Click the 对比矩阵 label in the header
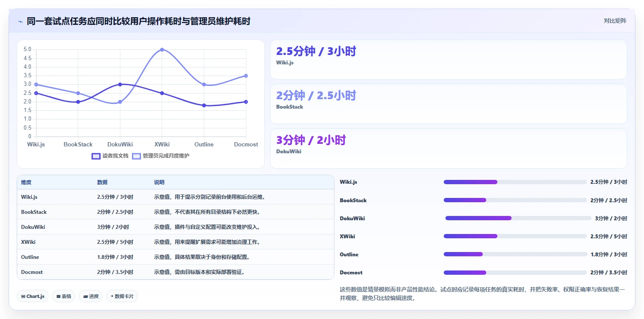644x319 pixels. point(615,21)
